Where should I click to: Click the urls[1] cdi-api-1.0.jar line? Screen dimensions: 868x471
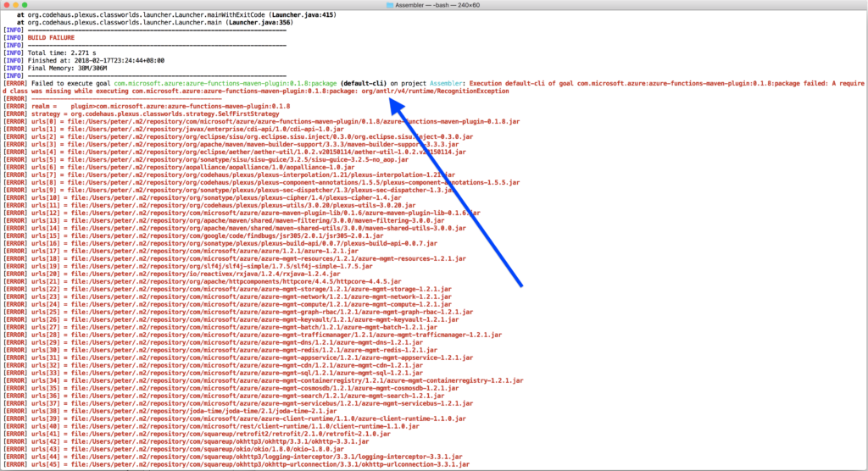173,129
